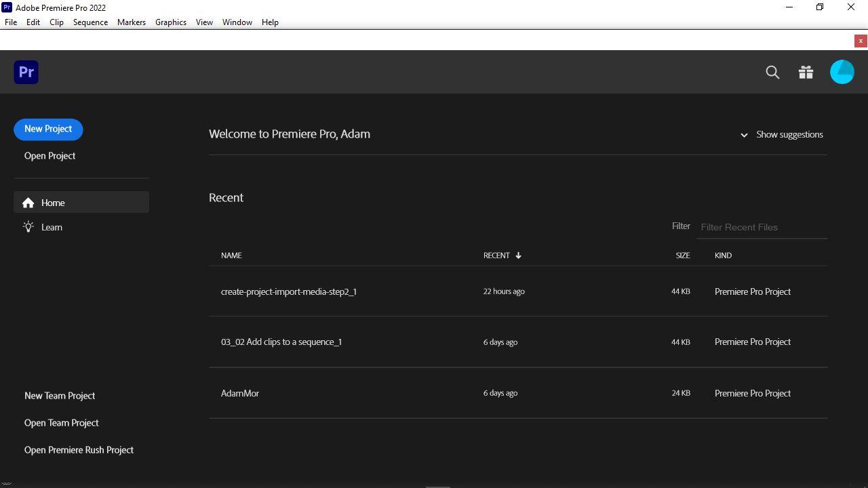Click the New Project button

(x=48, y=129)
